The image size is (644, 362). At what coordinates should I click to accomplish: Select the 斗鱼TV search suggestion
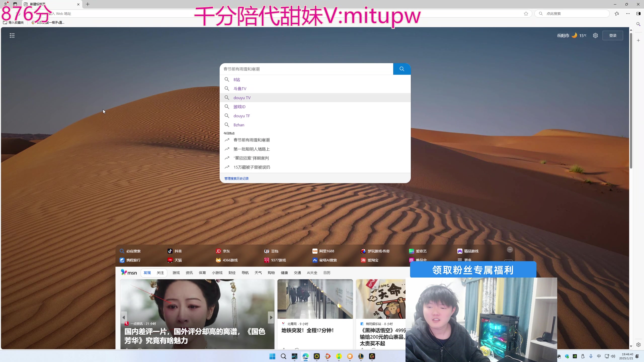pos(315,88)
